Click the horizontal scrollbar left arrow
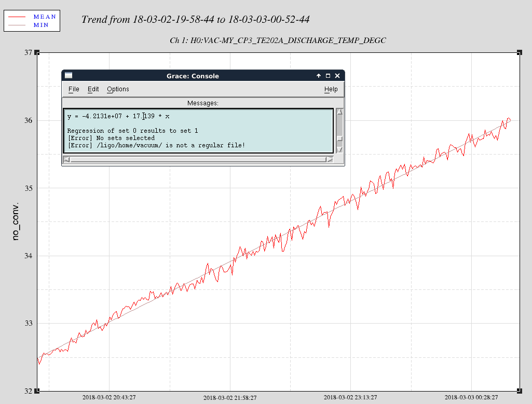Screen dimensions: 532x404 click(x=66, y=159)
